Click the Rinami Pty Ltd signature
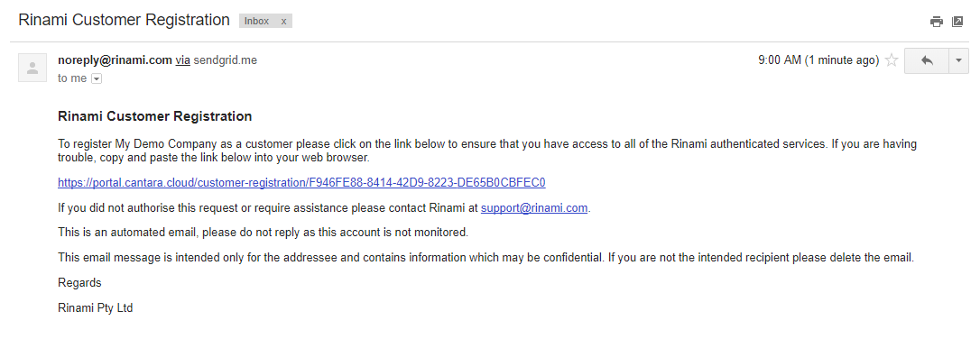980x348 pixels. click(95, 308)
